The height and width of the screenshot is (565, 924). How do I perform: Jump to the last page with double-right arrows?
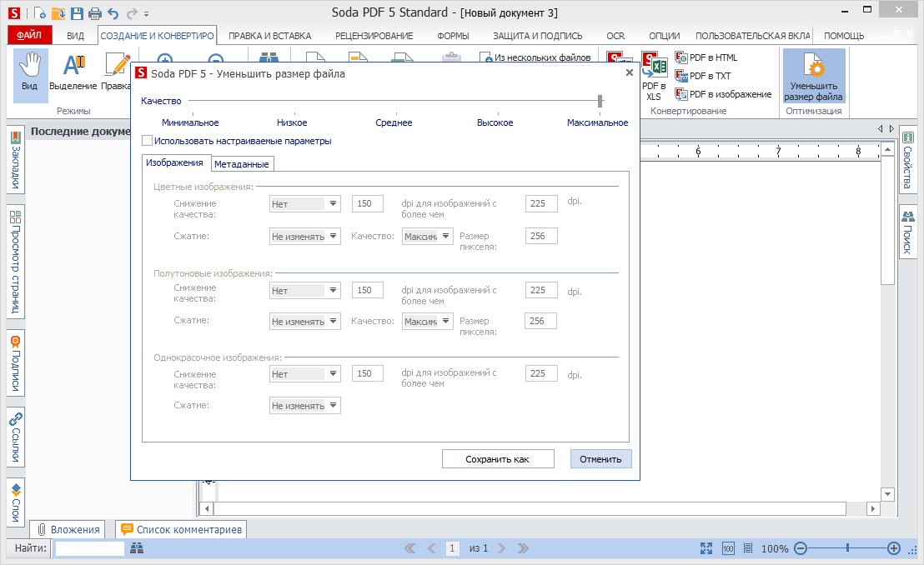tap(523, 547)
